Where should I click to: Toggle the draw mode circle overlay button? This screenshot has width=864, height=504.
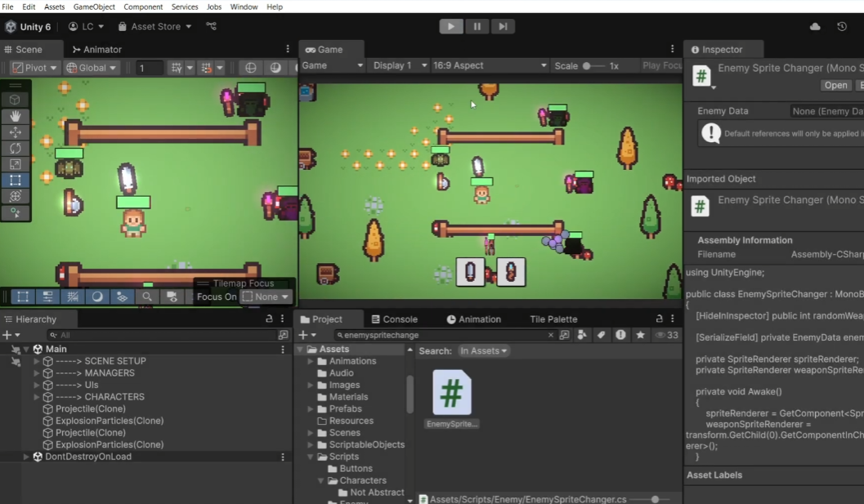coord(97,297)
